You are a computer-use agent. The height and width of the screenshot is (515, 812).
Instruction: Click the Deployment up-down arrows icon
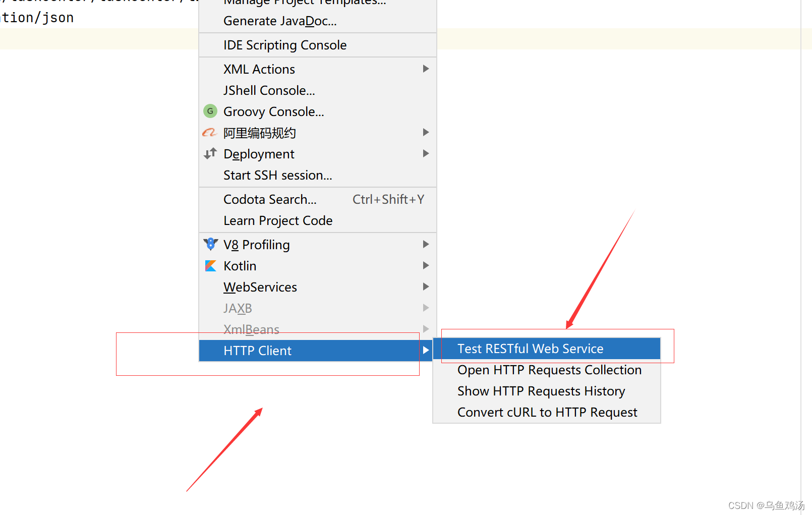coord(210,153)
